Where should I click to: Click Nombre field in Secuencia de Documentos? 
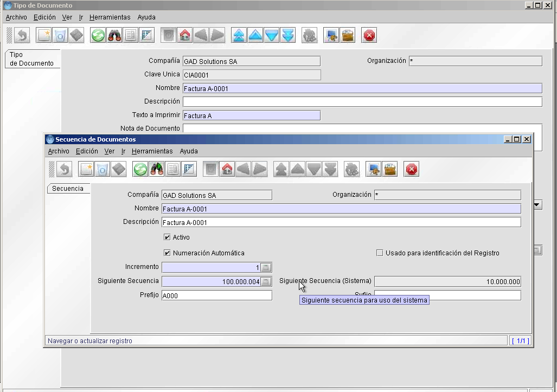point(341,209)
